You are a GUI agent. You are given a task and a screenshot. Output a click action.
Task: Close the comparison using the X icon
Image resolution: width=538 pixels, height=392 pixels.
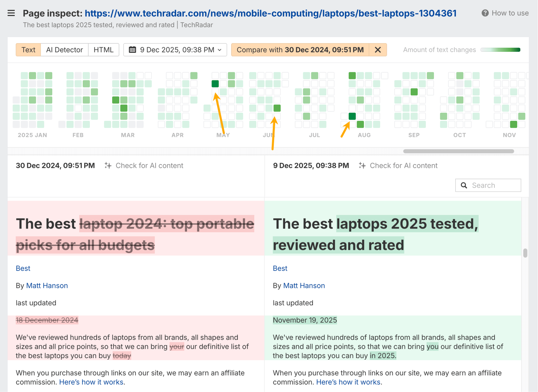click(x=378, y=50)
